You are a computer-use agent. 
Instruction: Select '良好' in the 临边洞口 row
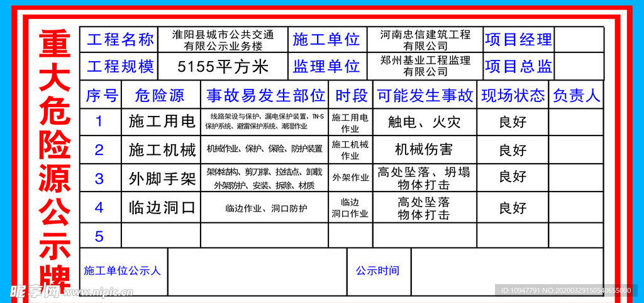pyautogui.click(x=513, y=208)
